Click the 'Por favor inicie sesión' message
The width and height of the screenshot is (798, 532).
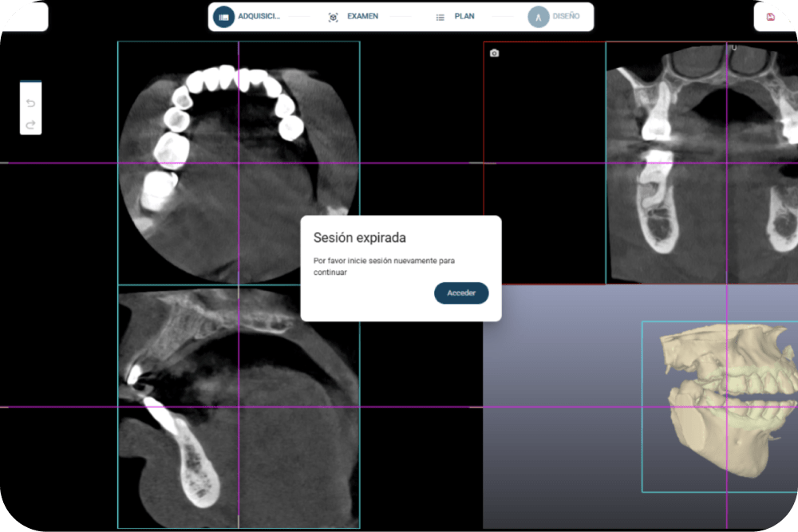(x=385, y=266)
